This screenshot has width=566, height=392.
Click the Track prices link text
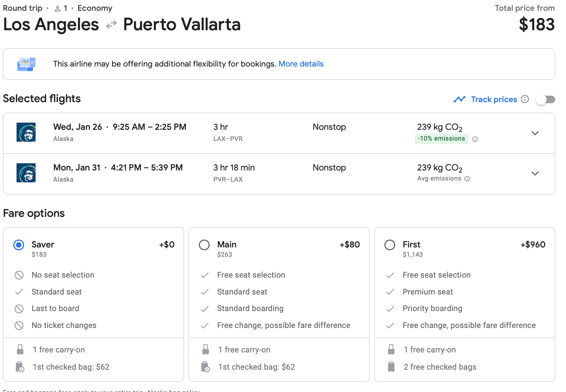click(x=494, y=100)
